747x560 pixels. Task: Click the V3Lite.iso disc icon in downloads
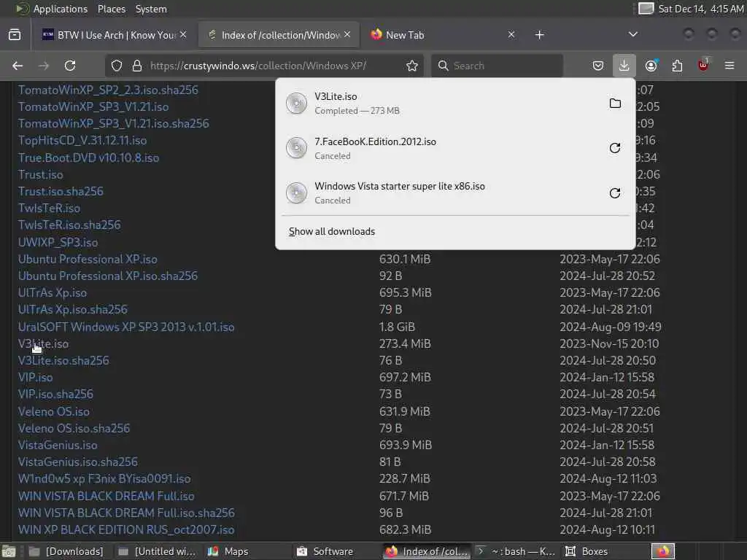coord(296,104)
